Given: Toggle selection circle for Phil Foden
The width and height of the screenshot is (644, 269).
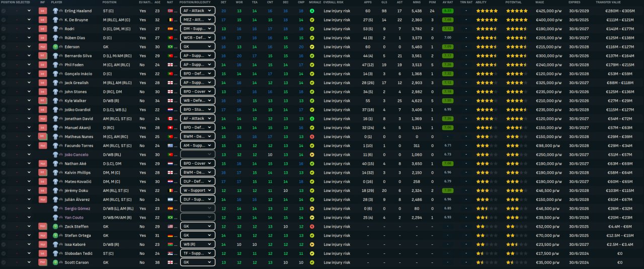Looking at the screenshot, I should 4,64.
